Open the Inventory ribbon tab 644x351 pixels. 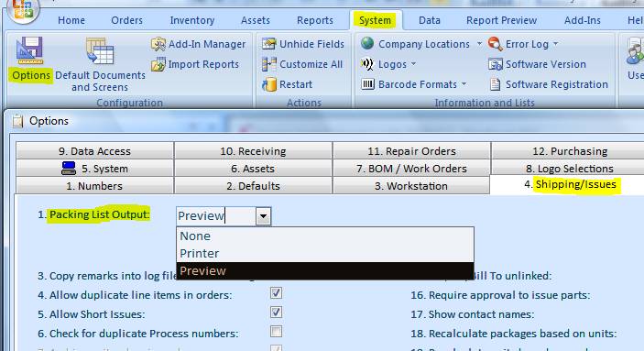(192, 20)
